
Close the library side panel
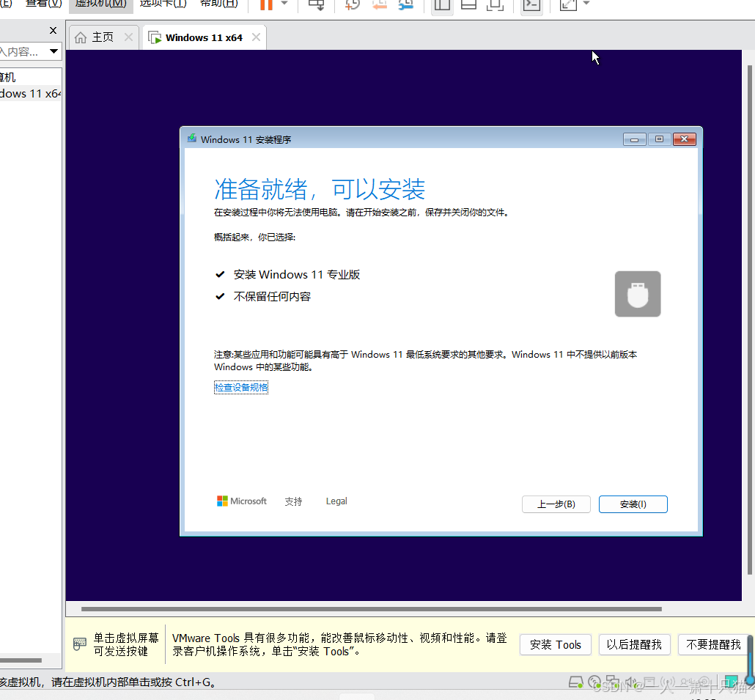[53, 30]
